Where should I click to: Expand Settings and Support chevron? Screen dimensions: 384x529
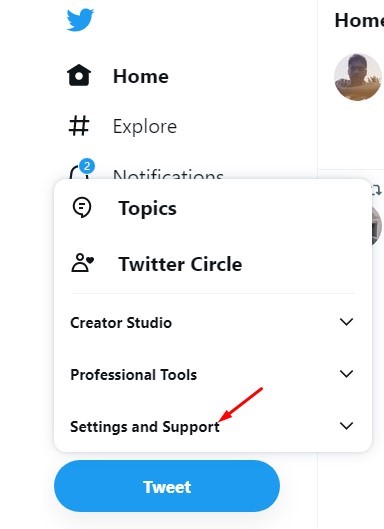pos(346,426)
